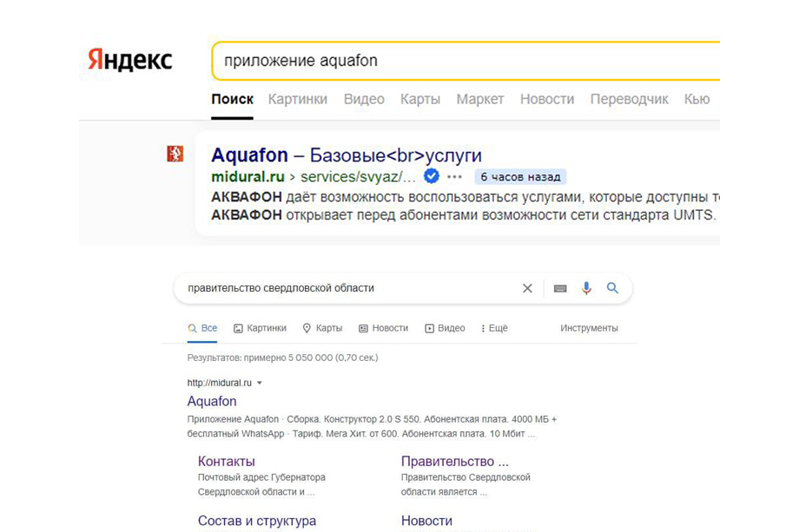The height and width of the screenshot is (532, 799).
Task: Click the services/svyaz/ breadcrumb path
Action: 358,177
